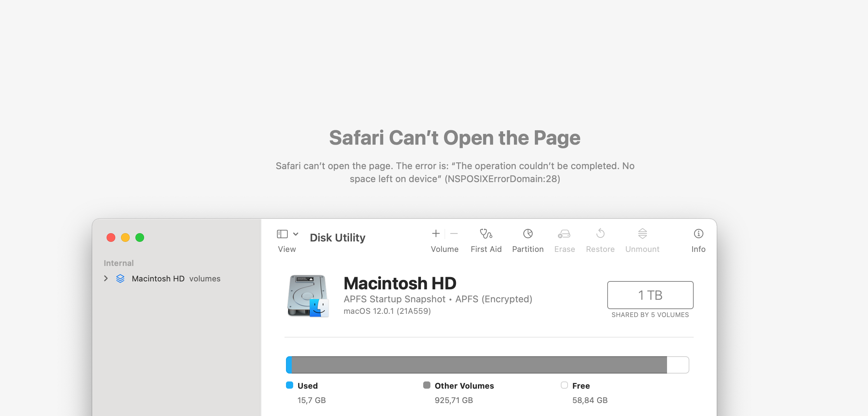This screenshot has height=416, width=868.
Task: Click the Macintosh HD drive thumbnail
Action: pyautogui.click(x=308, y=296)
